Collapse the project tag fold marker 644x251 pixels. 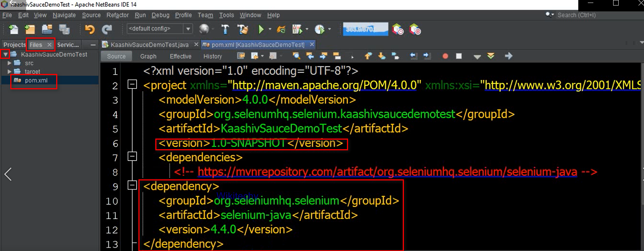(x=132, y=85)
